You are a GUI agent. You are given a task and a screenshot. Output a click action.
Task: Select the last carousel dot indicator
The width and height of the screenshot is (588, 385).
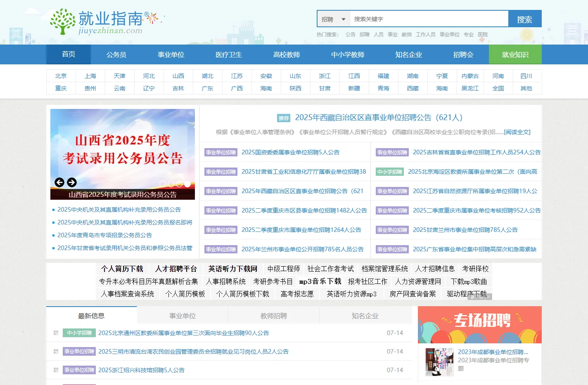(187, 184)
